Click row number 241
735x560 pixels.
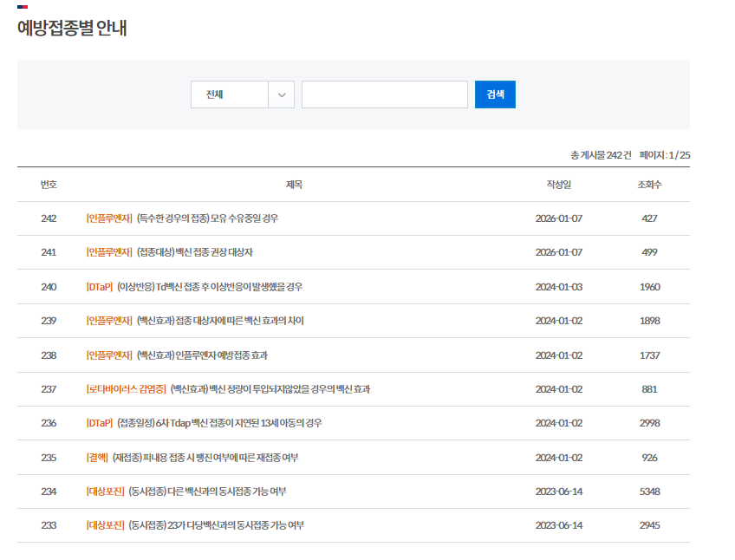click(49, 252)
